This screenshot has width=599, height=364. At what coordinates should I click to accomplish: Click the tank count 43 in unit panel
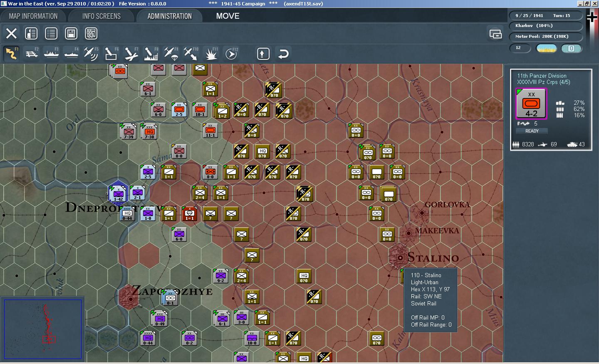(x=582, y=145)
